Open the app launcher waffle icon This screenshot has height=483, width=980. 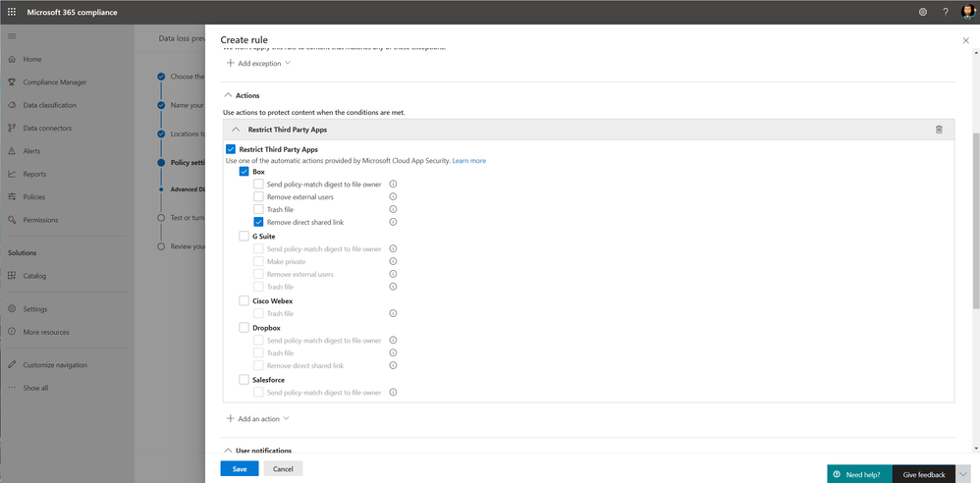pyautogui.click(x=12, y=12)
